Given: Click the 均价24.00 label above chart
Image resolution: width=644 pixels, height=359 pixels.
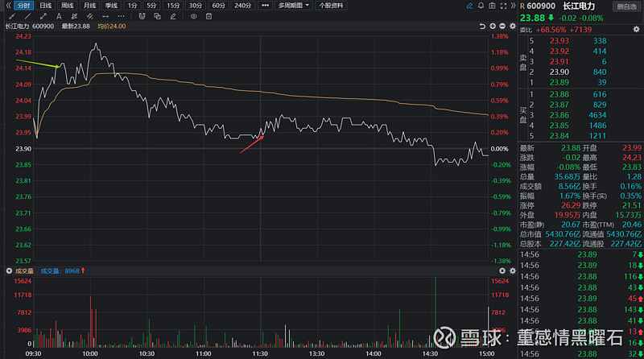Looking at the screenshot, I should (x=112, y=27).
